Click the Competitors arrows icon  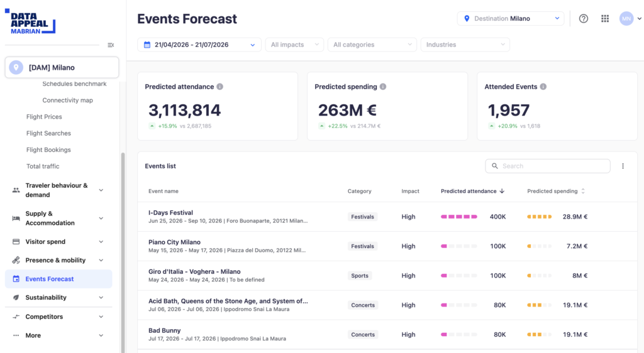(16, 317)
